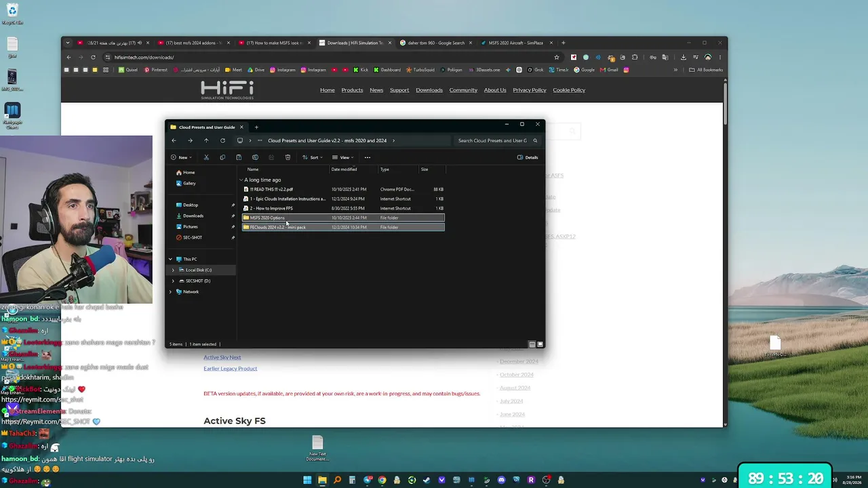Click the Windows Start button on taskbar
868x488 pixels.
pos(307,481)
